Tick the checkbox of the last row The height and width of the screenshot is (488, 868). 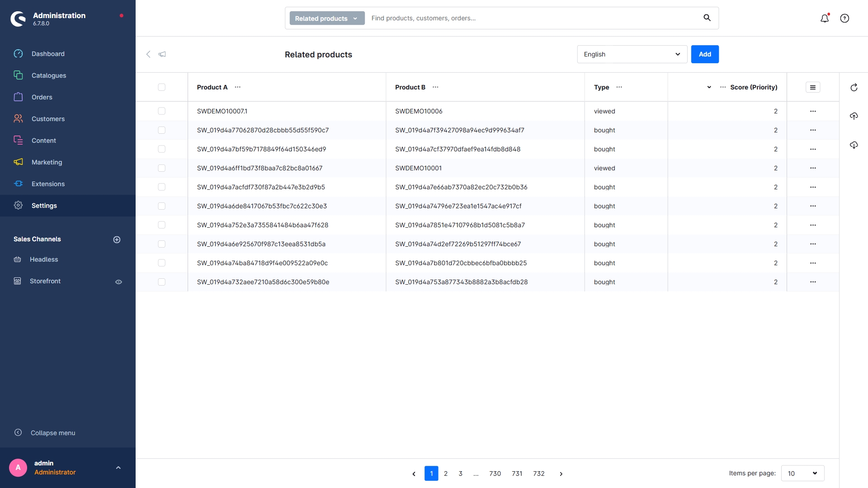[161, 282]
